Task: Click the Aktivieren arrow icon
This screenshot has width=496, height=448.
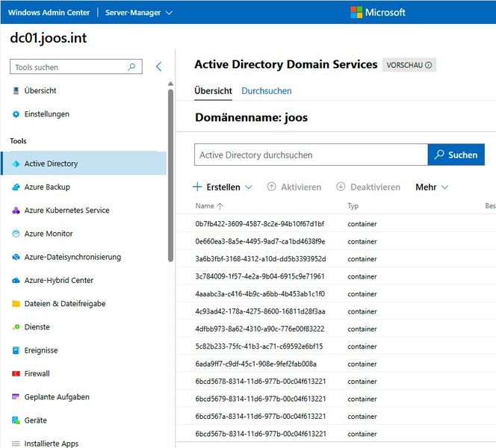Action: (271, 187)
